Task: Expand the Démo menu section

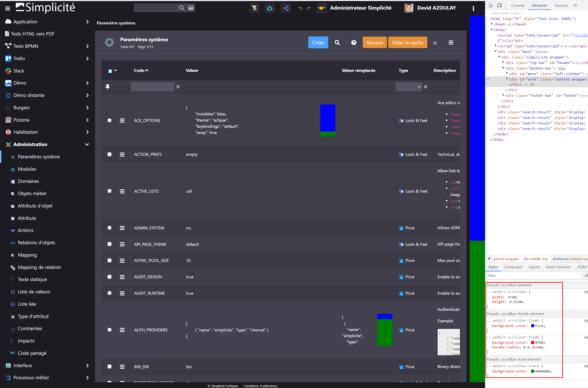Action: [x=87, y=83]
